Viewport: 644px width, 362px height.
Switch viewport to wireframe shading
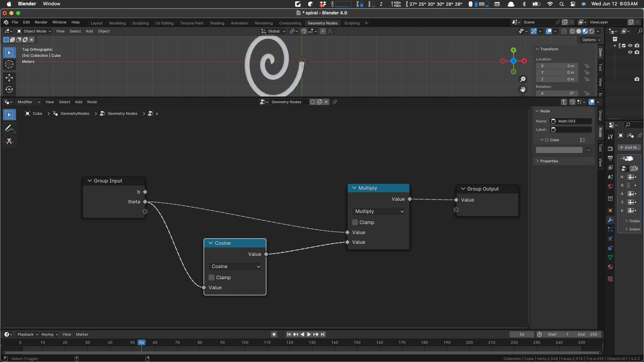(572, 31)
